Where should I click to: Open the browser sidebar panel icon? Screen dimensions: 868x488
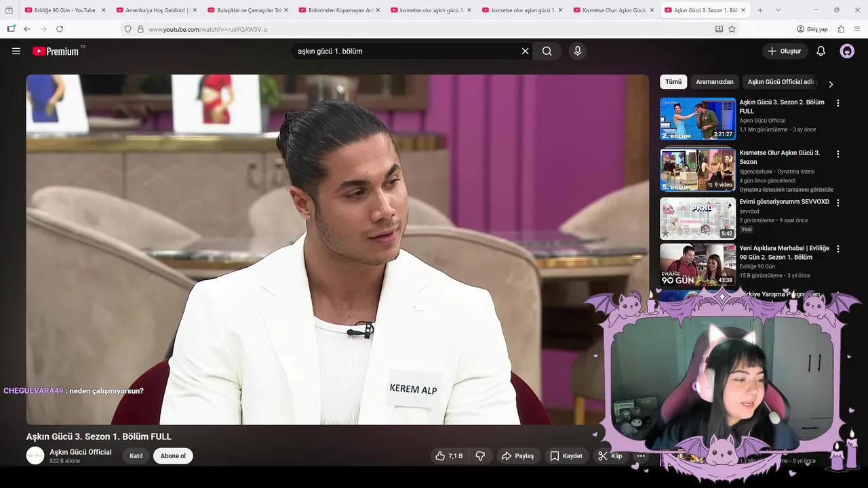11,29
